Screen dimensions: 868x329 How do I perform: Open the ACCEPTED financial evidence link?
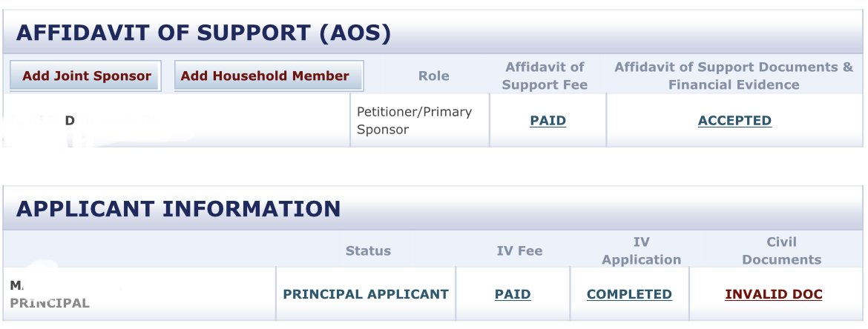(734, 121)
